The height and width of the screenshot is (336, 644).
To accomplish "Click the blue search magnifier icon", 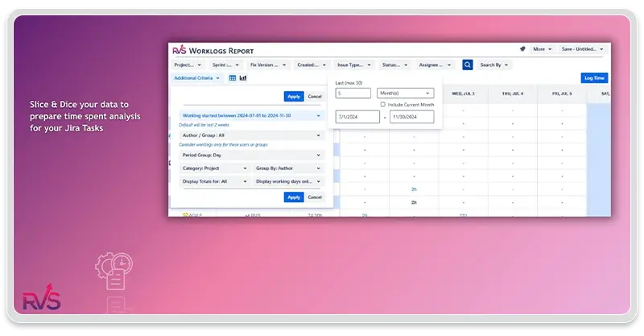I will point(468,65).
